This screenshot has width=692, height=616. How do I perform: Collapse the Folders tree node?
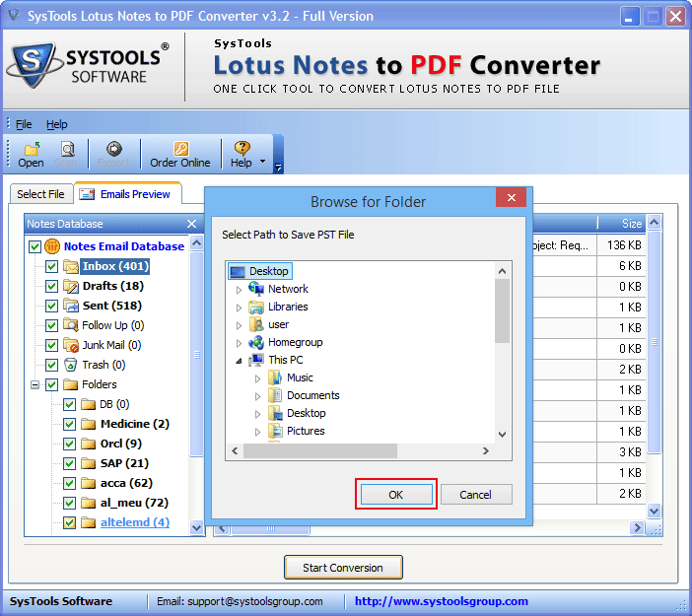pyautogui.click(x=35, y=384)
